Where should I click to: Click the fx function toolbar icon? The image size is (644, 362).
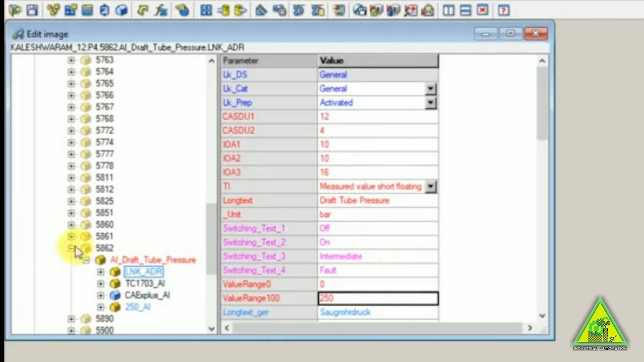pyautogui.click(x=161, y=10)
